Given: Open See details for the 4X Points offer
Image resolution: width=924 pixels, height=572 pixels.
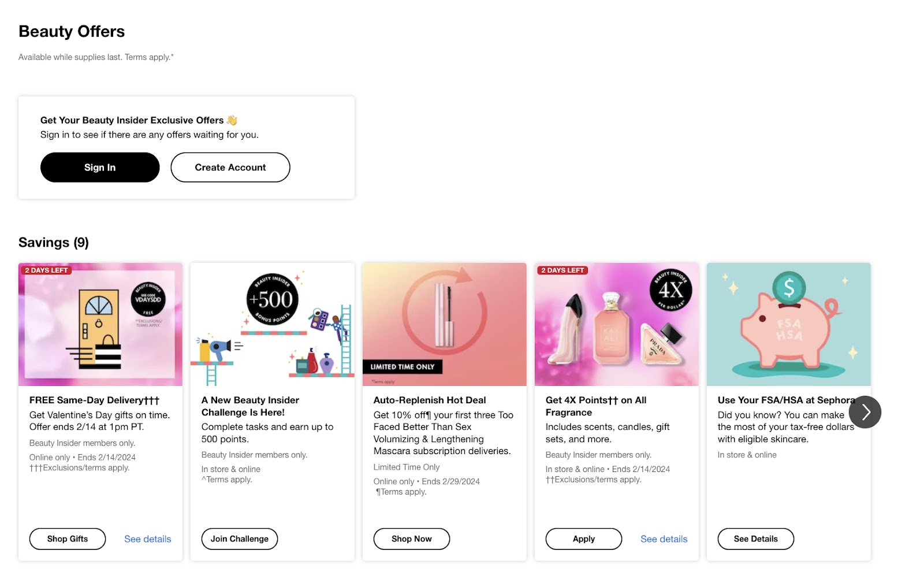Looking at the screenshot, I should point(664,538).
